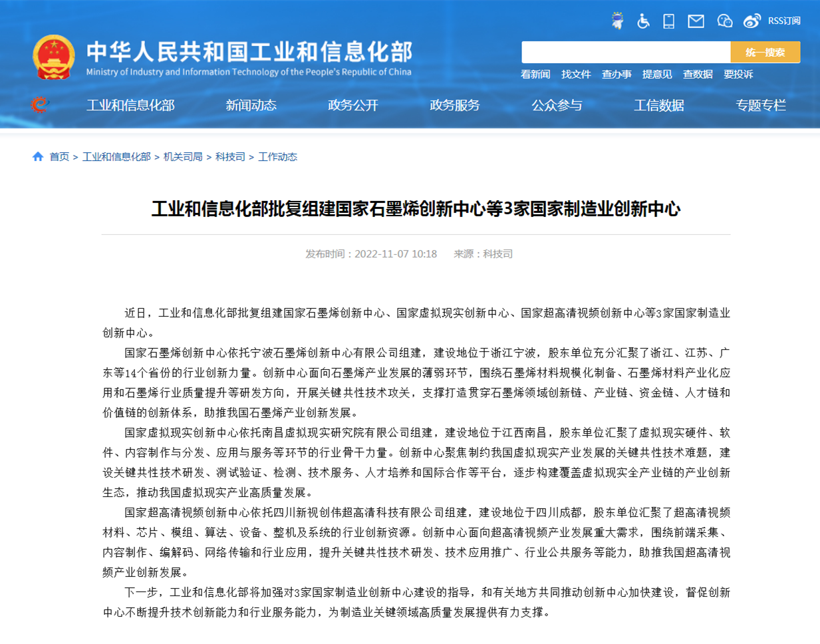
Task: Click the national emblem logo
Action: coord(54,57)
